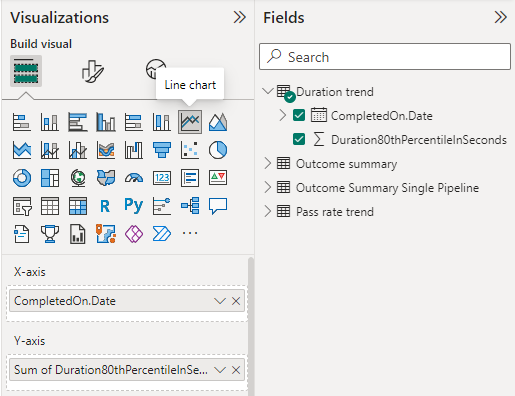
Task: Switch to Format visual tab
Action: pyautogui.click(x=93, y=71)
